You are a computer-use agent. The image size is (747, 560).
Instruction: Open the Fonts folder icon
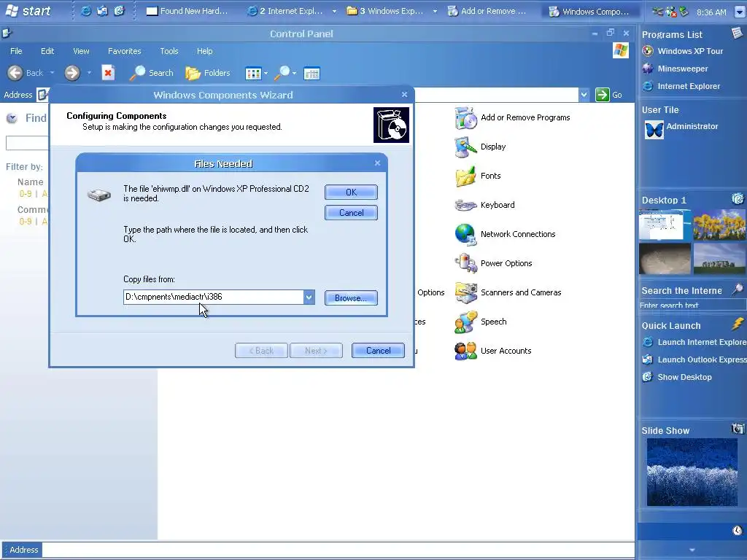click(x=465, y=176)
